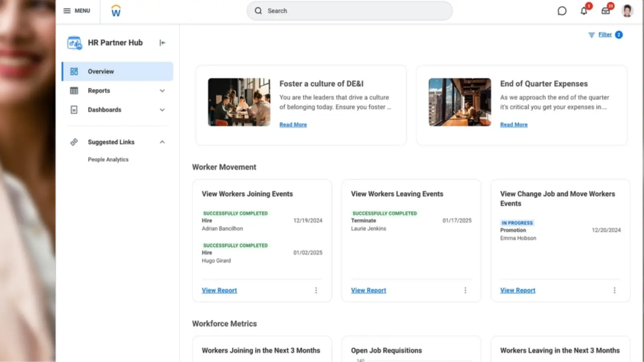Select Suggested Links section
The image size is (644, 362).
click(x=118, y=142)
